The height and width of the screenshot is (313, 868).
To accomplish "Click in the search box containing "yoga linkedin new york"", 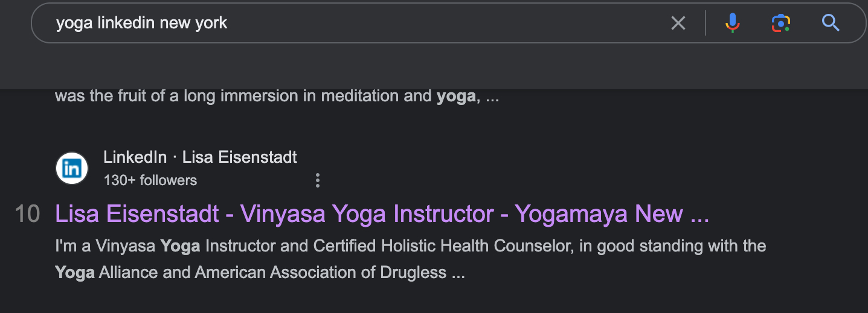I will click(362, 24).
